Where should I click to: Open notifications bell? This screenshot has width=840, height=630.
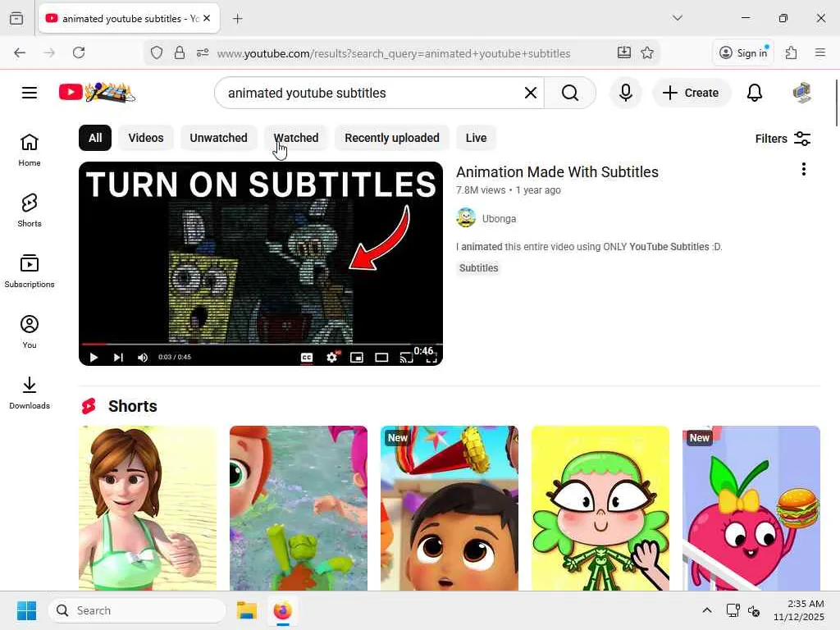(x=755, y=93)
